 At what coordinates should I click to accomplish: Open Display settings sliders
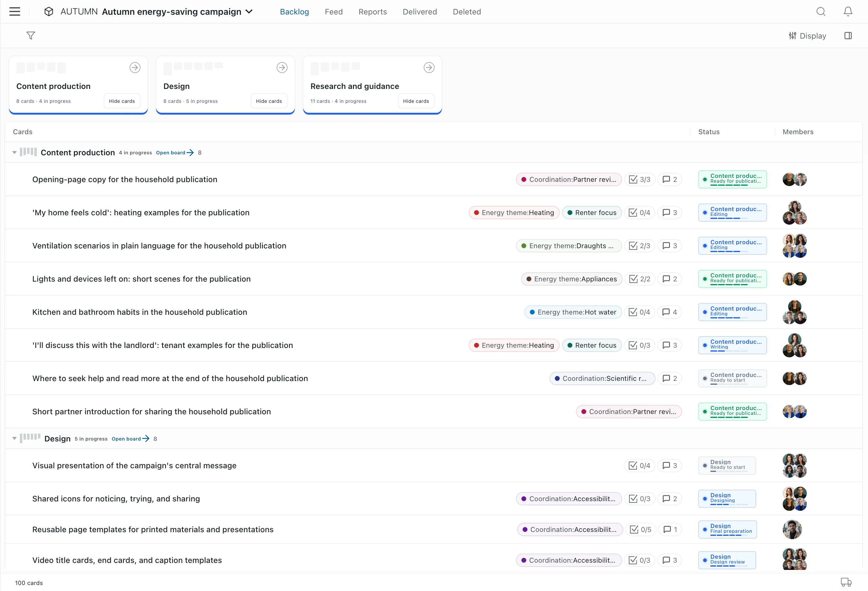click(x=807, y=36)
